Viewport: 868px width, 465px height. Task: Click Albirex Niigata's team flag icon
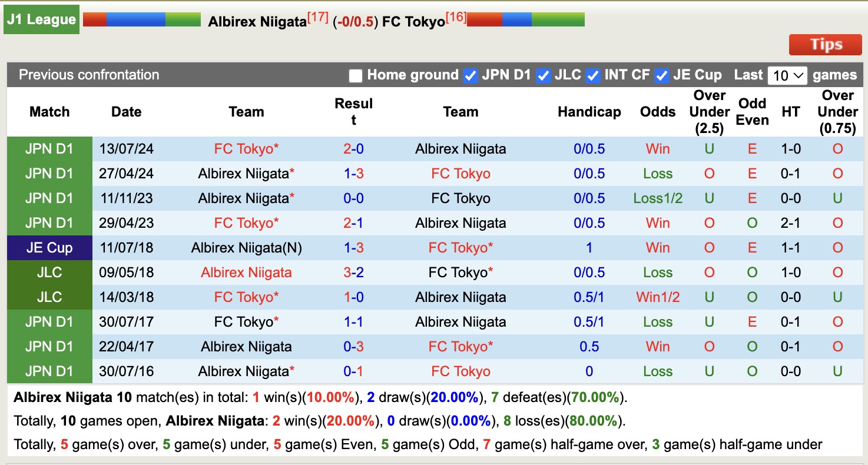pos(141,18)
